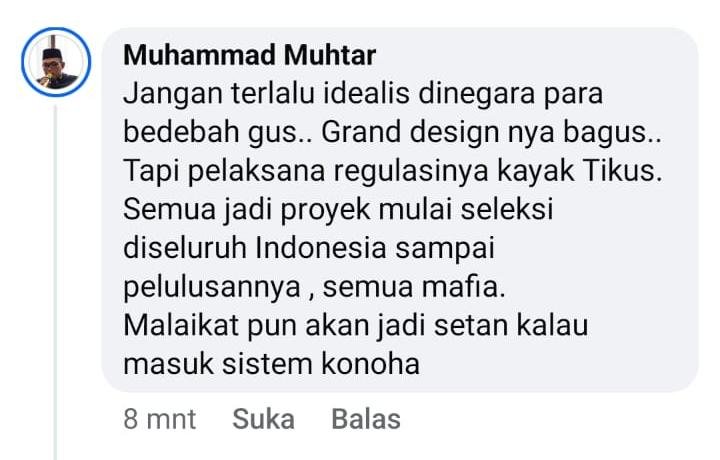Open Muhammad Muhtar's profile picture
Image resolution: width=720 pixels, height=460 pixels.
click(x=56, y=62)
